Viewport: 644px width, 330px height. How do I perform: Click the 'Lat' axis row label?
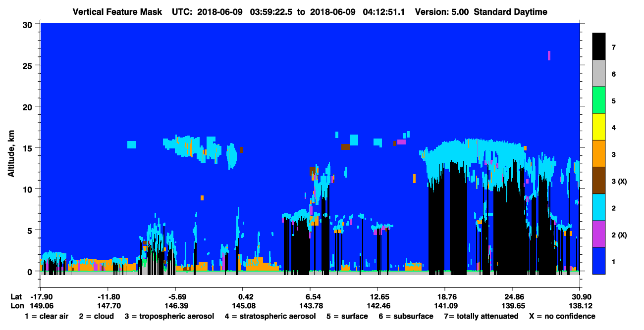tap(16, 297)
